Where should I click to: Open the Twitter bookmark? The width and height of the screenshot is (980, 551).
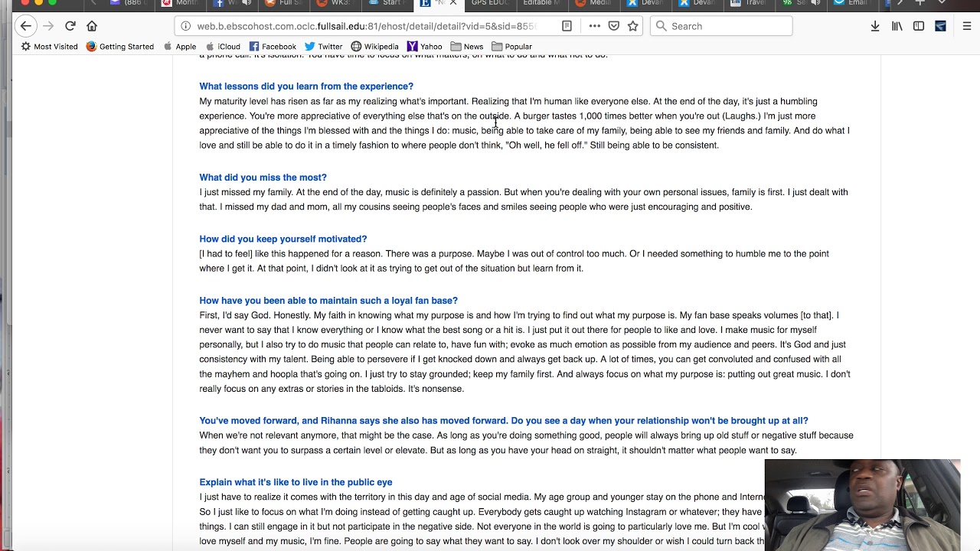coord(323,47)
